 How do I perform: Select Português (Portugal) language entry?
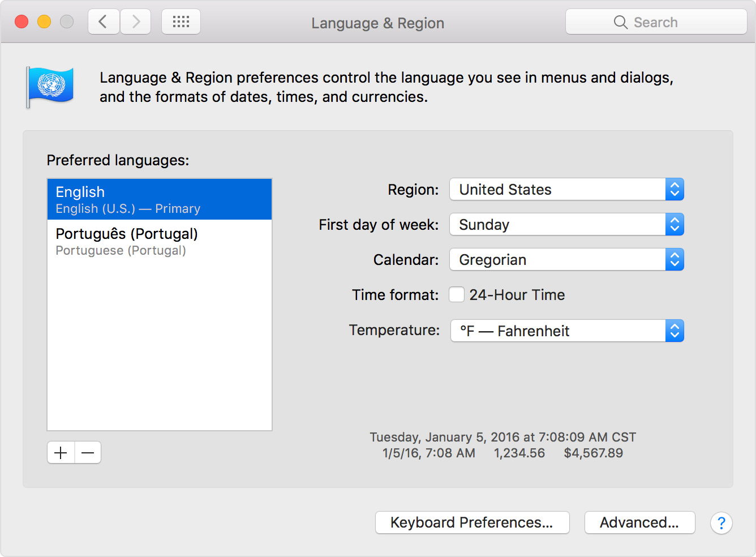click(x=160, y=241)
